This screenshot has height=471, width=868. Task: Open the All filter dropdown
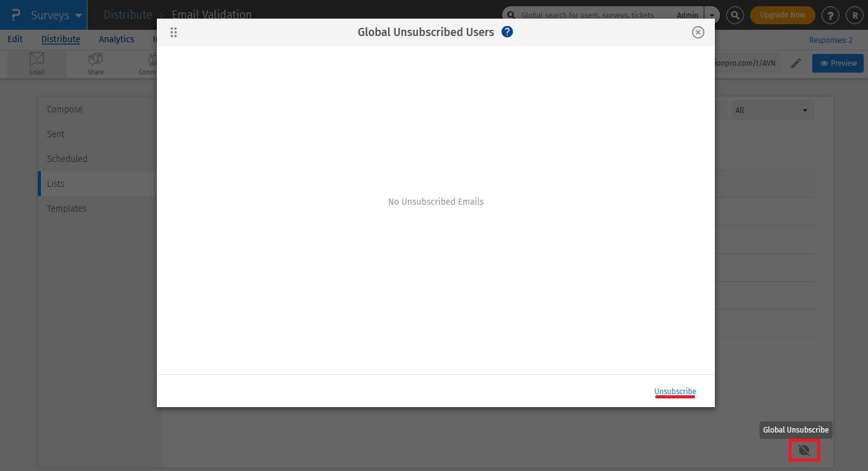772,110
